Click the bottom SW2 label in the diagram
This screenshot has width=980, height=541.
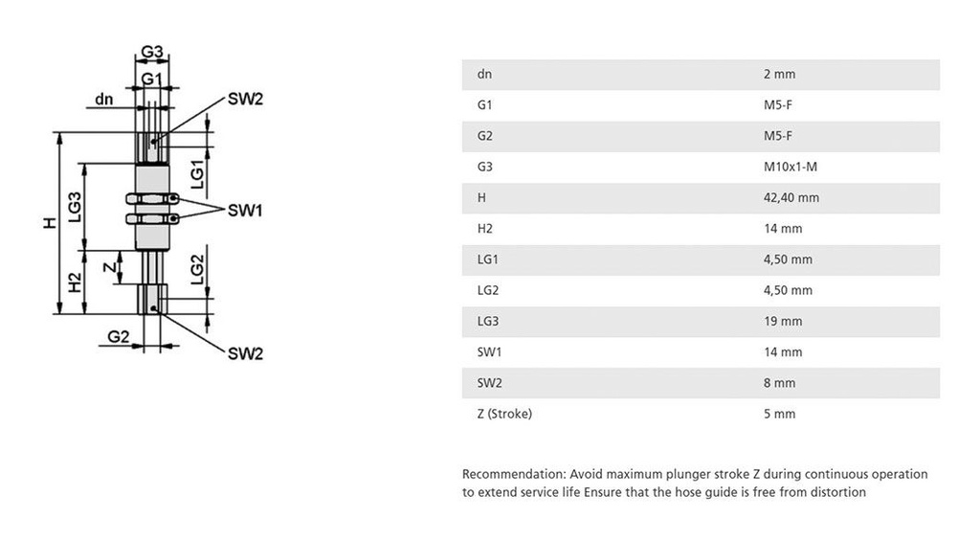click(245, 354)
